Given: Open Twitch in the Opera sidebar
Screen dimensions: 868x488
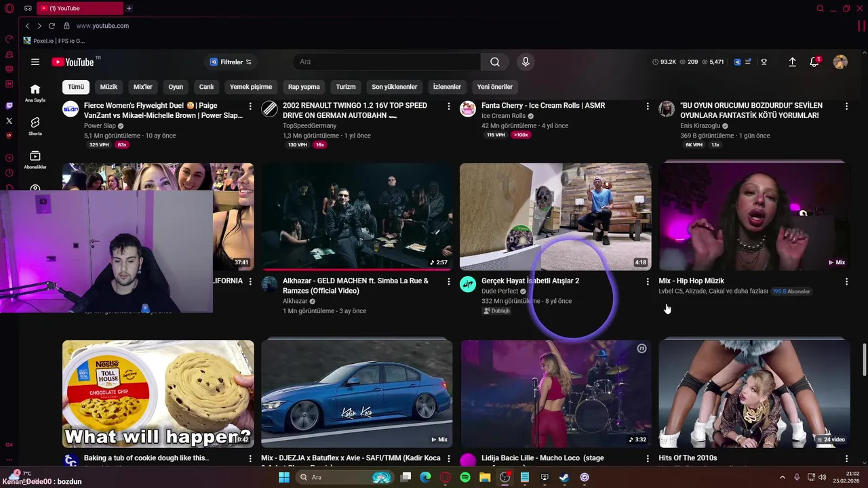Looking at the screenshot, I should pyautogui.click(x=9, y=106).
